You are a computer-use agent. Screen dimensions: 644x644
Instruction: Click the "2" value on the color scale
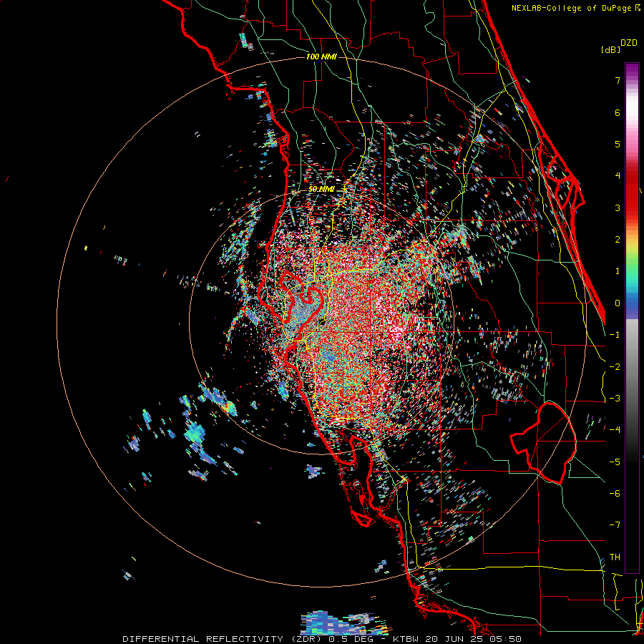point(618,240)
